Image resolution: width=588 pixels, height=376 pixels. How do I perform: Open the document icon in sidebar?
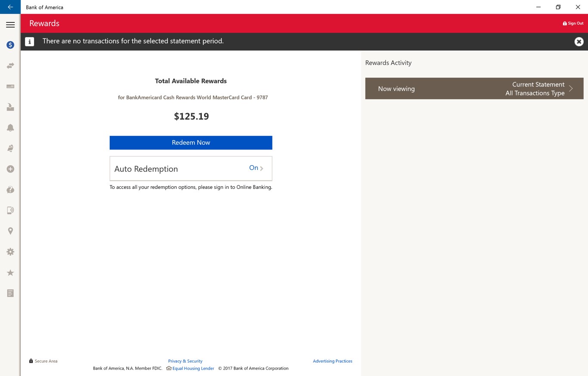coord(10,293)
